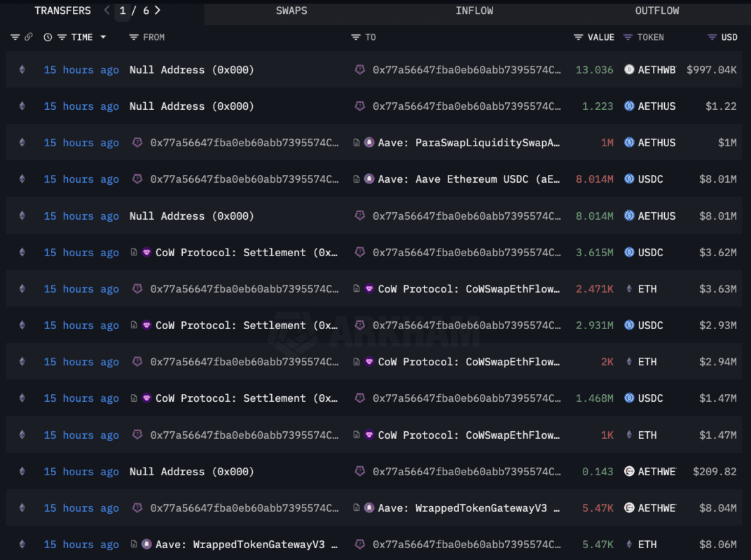Open the Outflow tab

pyautogui.click(x=656, y=10)
